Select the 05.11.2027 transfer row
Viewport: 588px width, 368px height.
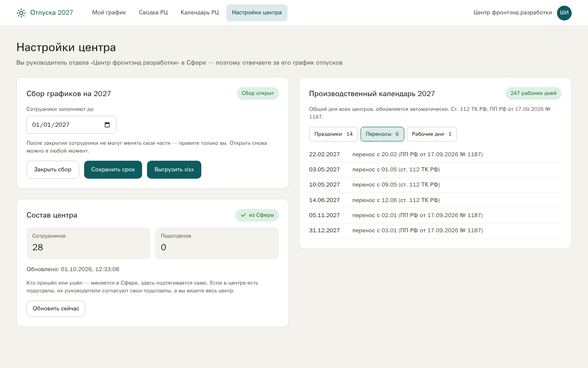pyautogui.click(x=435, y=215)
